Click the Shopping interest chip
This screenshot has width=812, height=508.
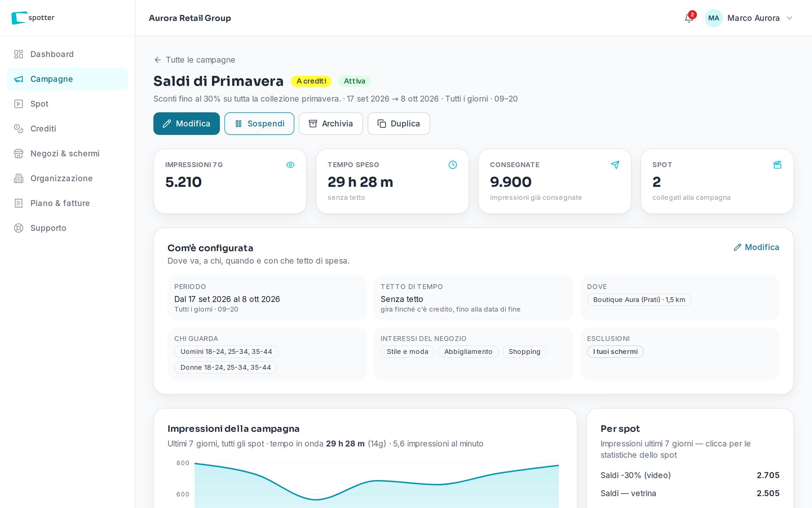coord(524,352)
